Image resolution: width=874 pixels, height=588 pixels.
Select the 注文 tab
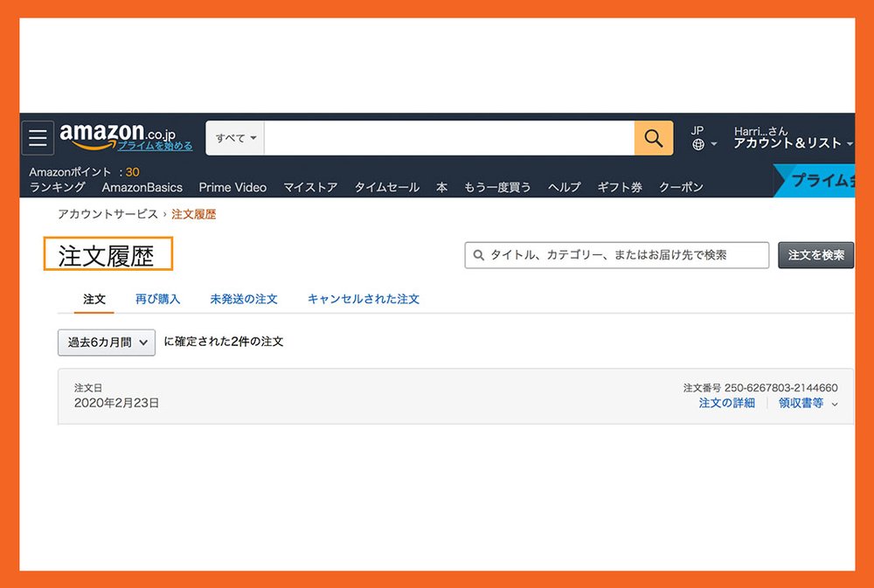(94, 299)
